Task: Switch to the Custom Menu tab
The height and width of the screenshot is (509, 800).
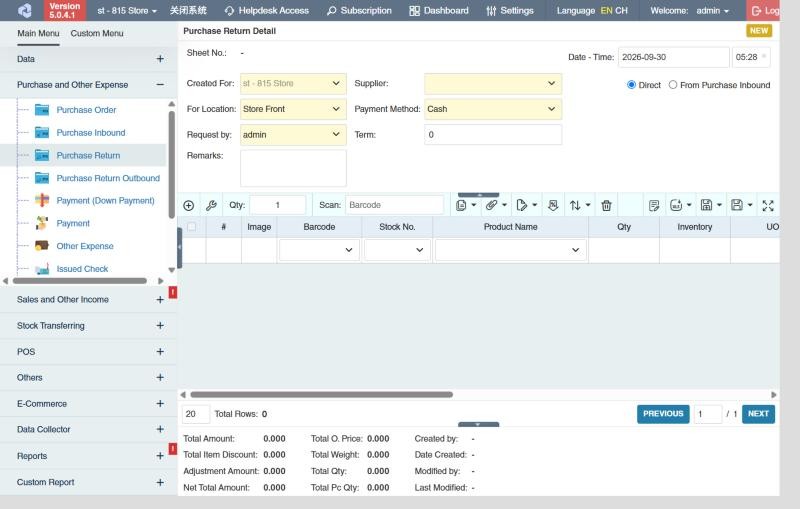Action: point(97,33)
